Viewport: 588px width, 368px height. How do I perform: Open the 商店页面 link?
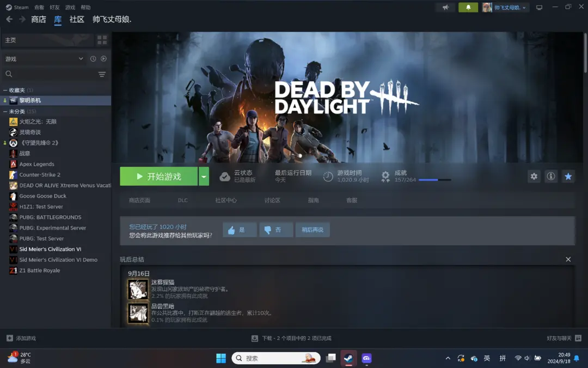tap(139, 200)
